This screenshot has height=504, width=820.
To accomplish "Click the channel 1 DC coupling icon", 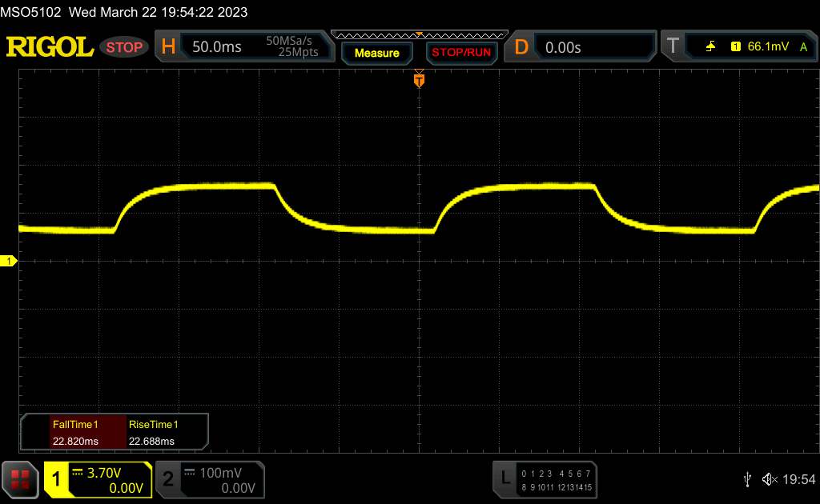I will tap(78, 473).
